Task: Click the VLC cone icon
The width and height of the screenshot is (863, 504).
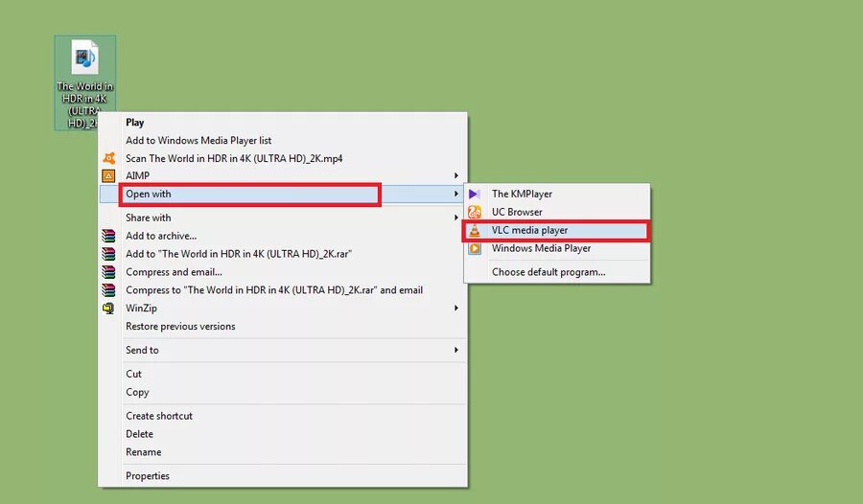Action: click(x=475, y=231)
